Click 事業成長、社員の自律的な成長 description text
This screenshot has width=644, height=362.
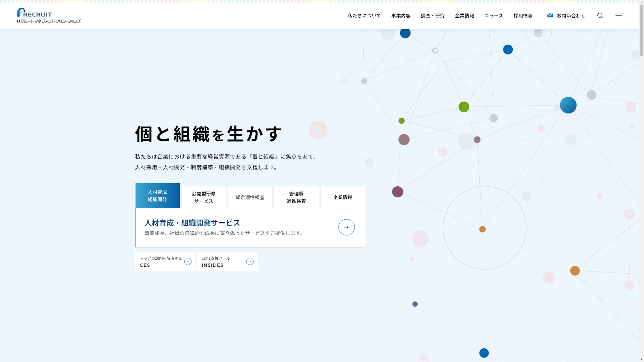[x=224, y=233]
